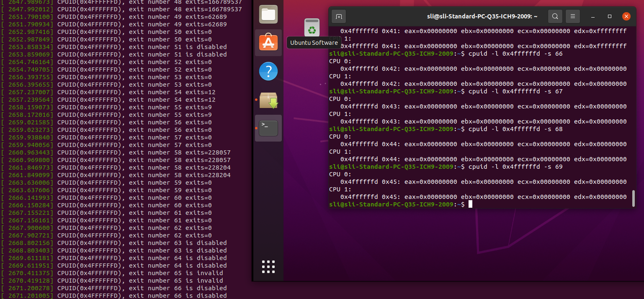Click the 'cpuid -l 0x4ffffffd -s 66' command
644x299 pixels.
pyautogui.click(x=515, y=54)
